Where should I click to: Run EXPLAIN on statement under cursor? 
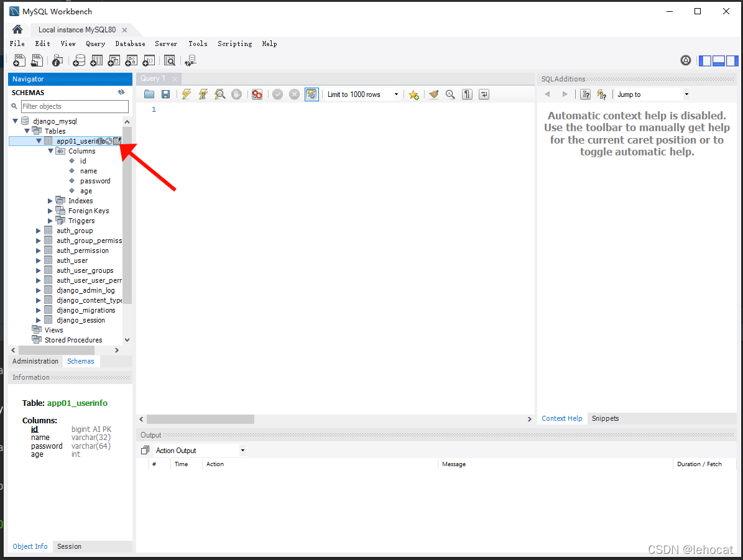click(x=219, y=94)
